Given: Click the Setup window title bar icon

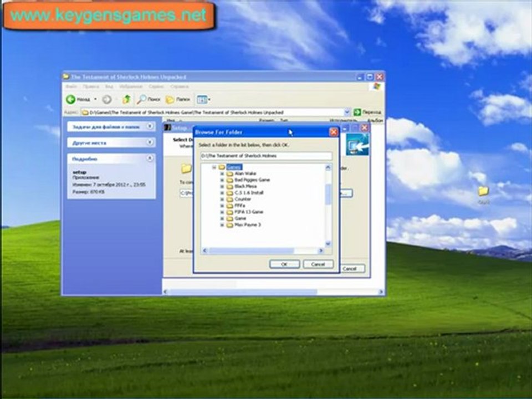Looking at the screenshot, I should pos(168,128).
